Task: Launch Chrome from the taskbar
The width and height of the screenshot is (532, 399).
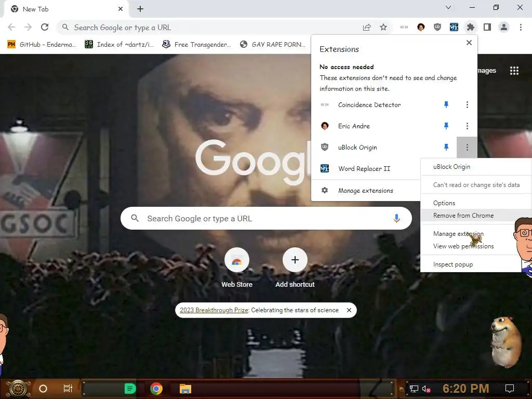Action: click(156, 389)
